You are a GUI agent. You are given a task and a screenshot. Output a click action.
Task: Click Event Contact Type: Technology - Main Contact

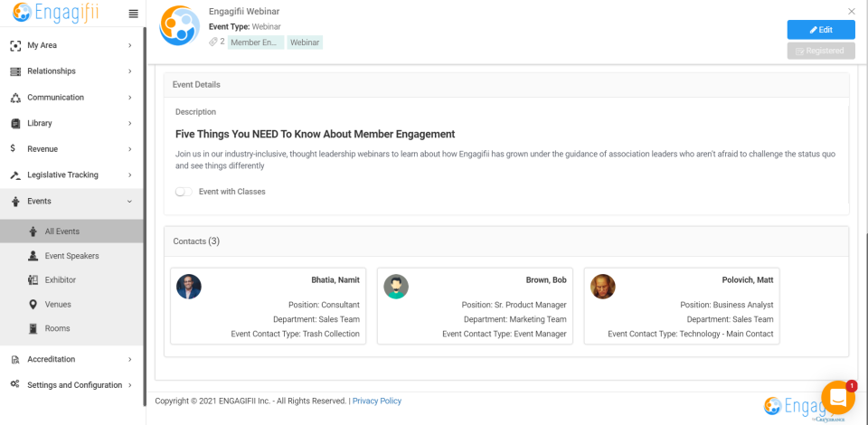pos(691,334)
